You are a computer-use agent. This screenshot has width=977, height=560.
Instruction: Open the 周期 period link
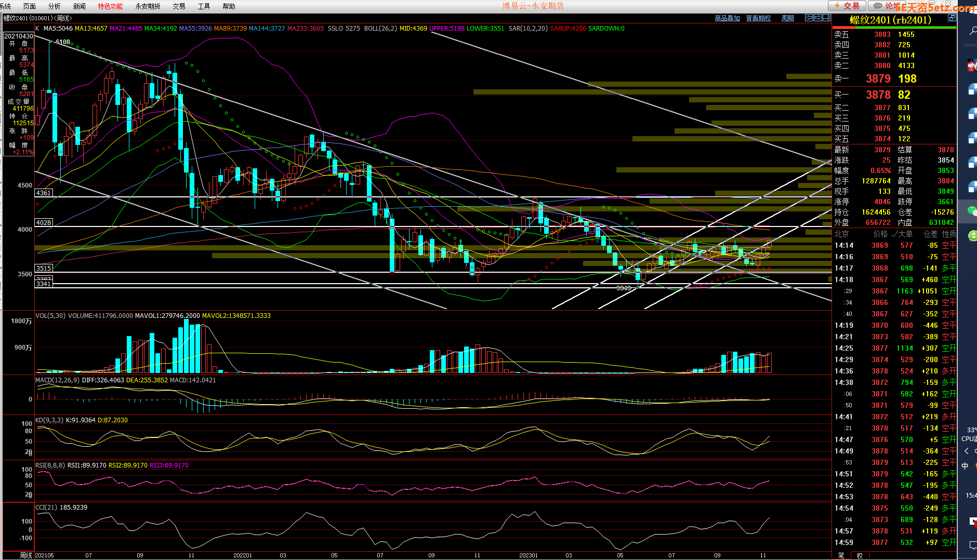[x=788, y=18]
